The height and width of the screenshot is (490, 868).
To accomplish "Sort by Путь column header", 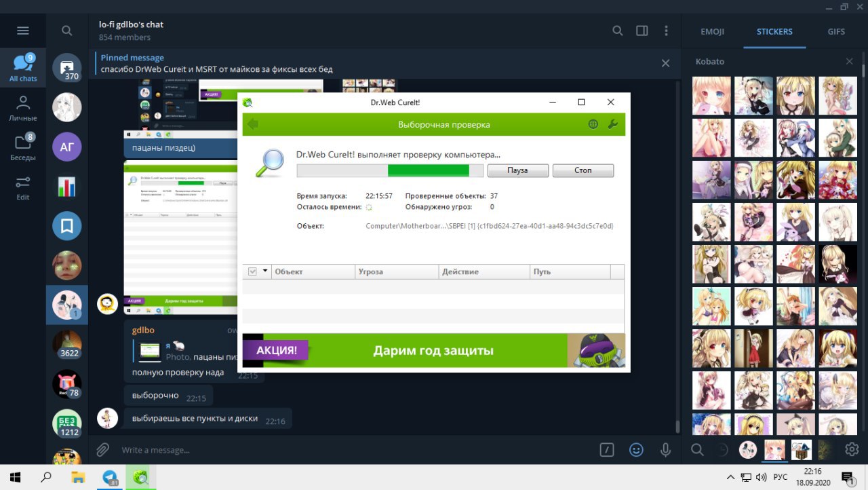I will pyautogui.click(x=570, y=271).
